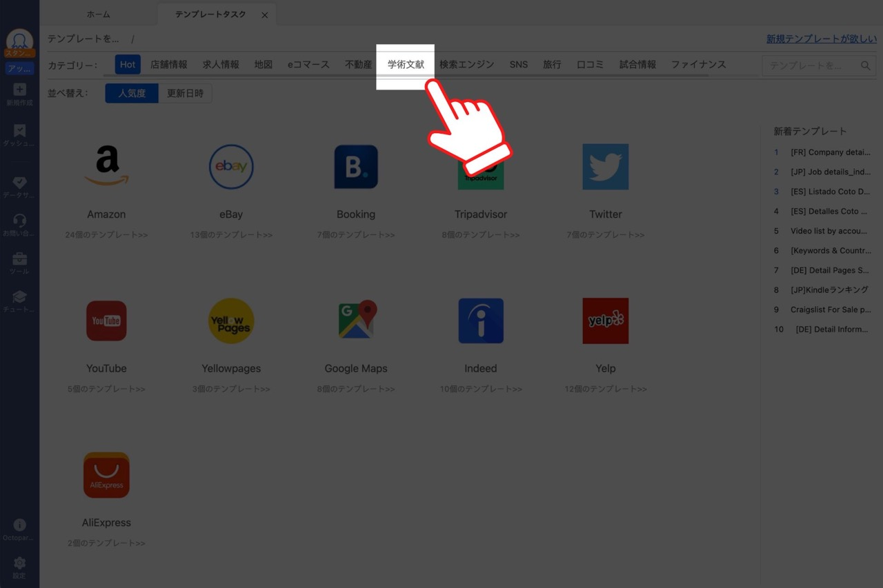Open the dashboard icon in sidebar
This screenshot has width=883, height=588.
pyautogui.click(x=19, y=130)
